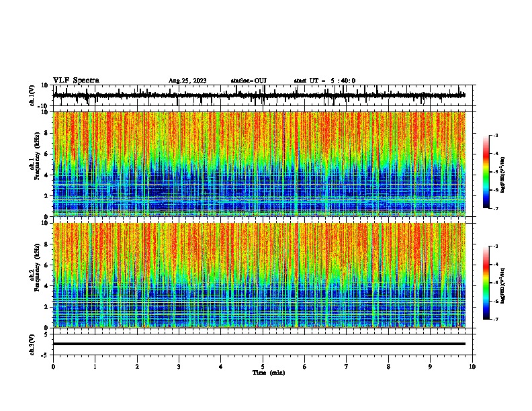The height and width of the screenshot is (411, 532).
Task: Click the "-3" label on the ch.1 color bar
Action: pos(496,135)
